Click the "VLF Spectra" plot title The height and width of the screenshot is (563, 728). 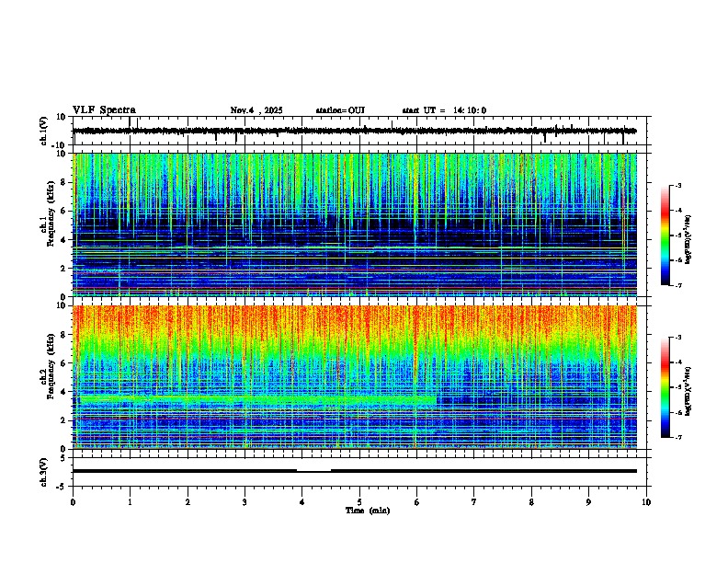pos(104,110)
